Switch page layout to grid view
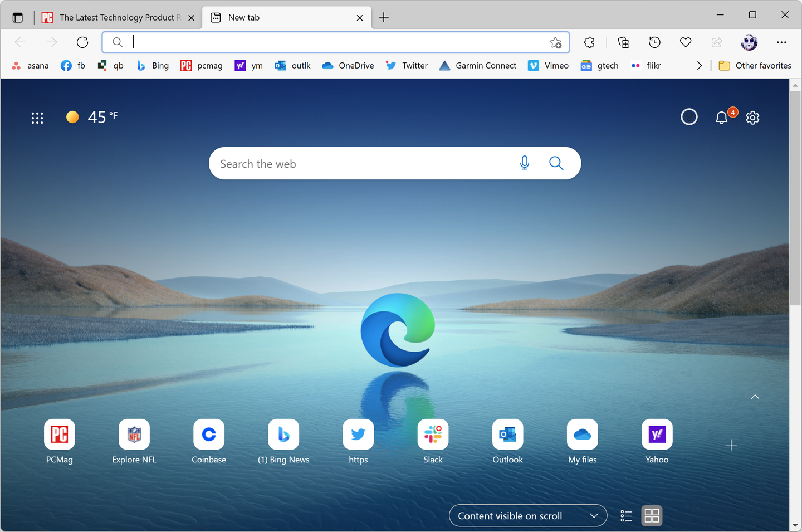Image resolution: width=802 pixels, height=532 pixels. coord(652,516)
